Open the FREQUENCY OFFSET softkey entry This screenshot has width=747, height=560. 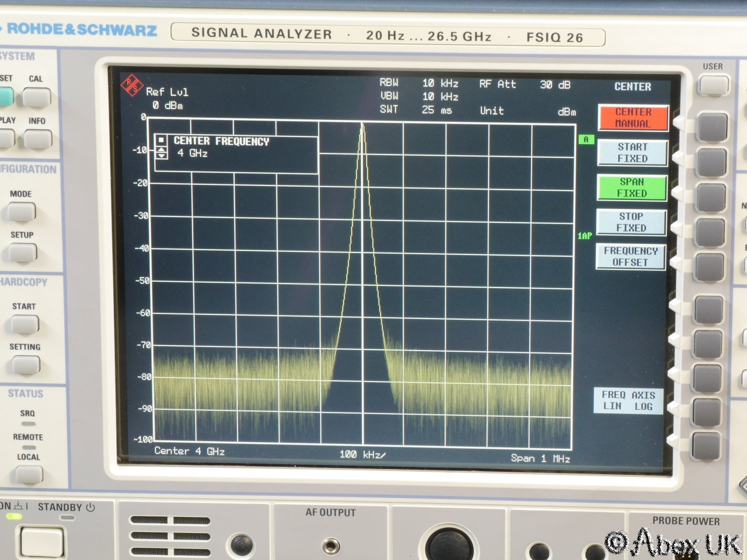[630, 257]
